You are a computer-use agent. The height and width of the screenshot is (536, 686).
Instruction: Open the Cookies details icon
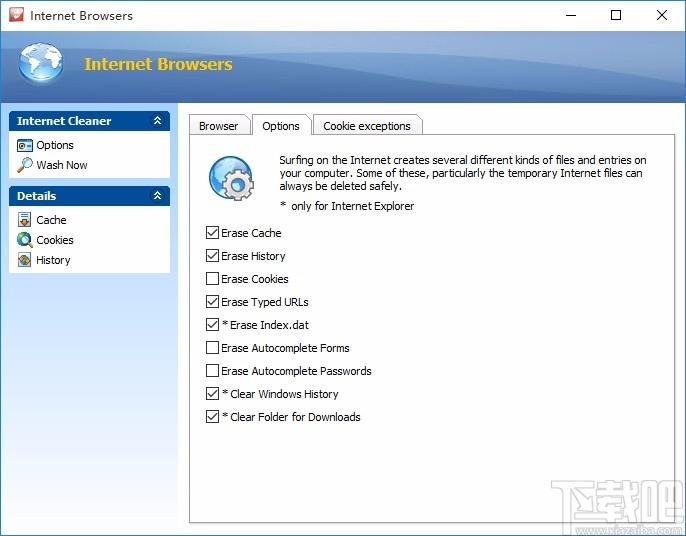point(24,240)
